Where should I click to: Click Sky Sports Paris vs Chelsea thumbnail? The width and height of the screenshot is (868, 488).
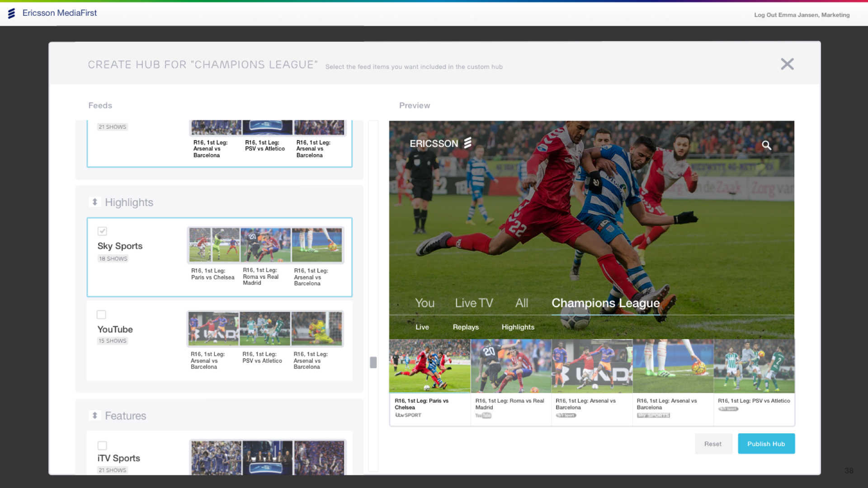214,245
